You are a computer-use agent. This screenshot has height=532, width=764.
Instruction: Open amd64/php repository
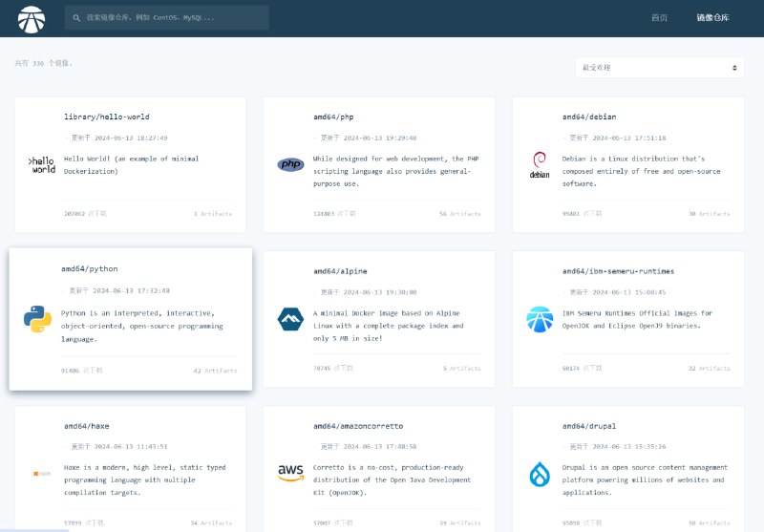pyautogui.click(x=333, y=117)
